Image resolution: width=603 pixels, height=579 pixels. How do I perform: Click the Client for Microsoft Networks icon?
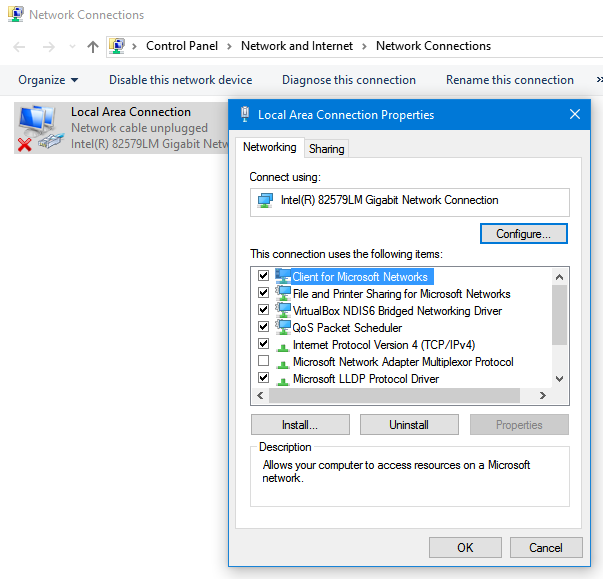click(283, 276)
